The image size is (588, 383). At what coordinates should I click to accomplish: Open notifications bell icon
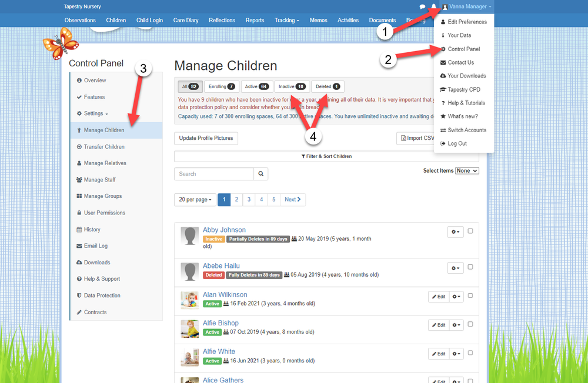tap(433, 6)
